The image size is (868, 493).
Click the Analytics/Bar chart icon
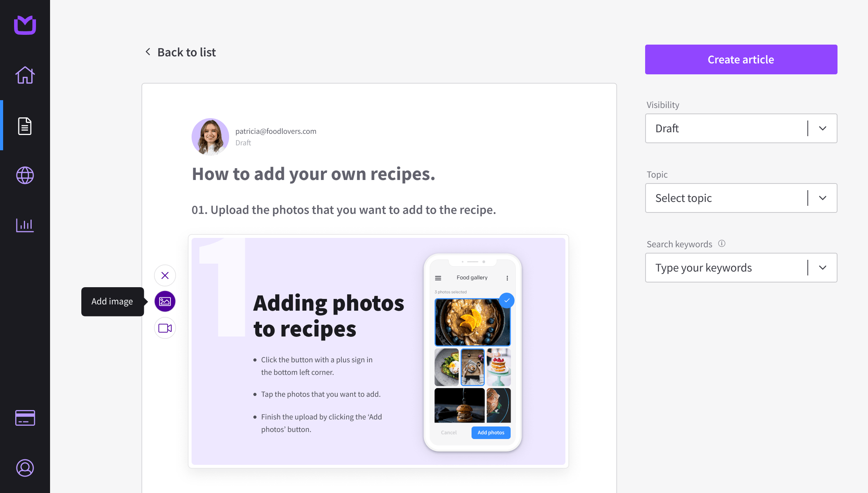pyautogui.click(x=25, y=225)
